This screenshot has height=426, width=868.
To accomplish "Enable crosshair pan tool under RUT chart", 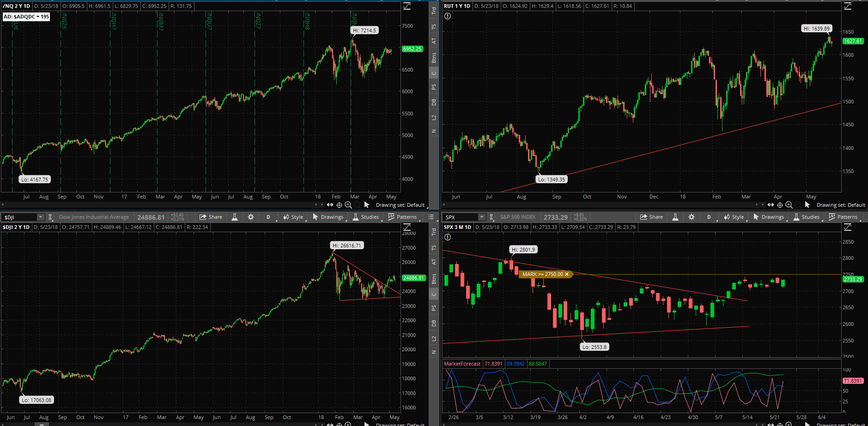I will pos(780,205).
